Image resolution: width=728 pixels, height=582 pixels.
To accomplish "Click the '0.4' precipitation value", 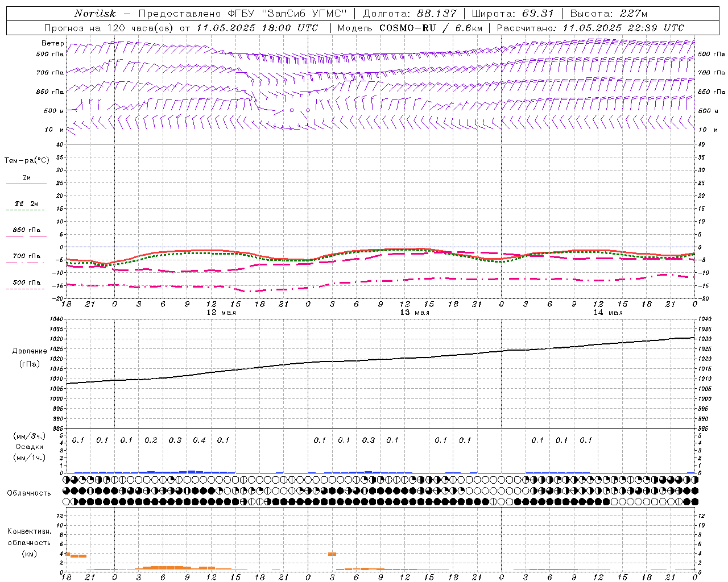I will pyautogui.click(x=199, y=440).
